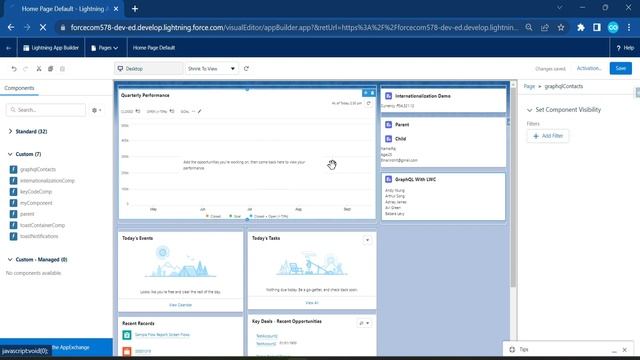Go back in browser history
640x360 pixels.
tap(11, 27)
